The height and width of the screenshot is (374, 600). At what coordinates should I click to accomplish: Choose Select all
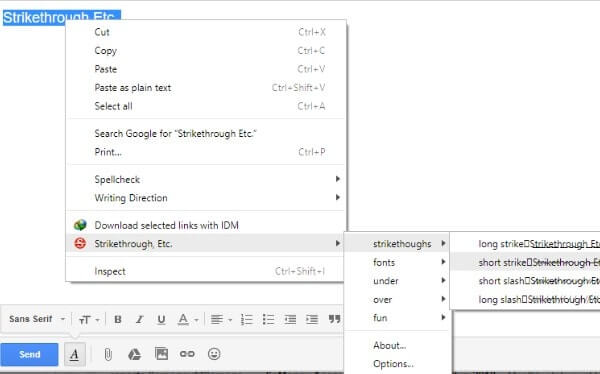(x=206, y=106)
